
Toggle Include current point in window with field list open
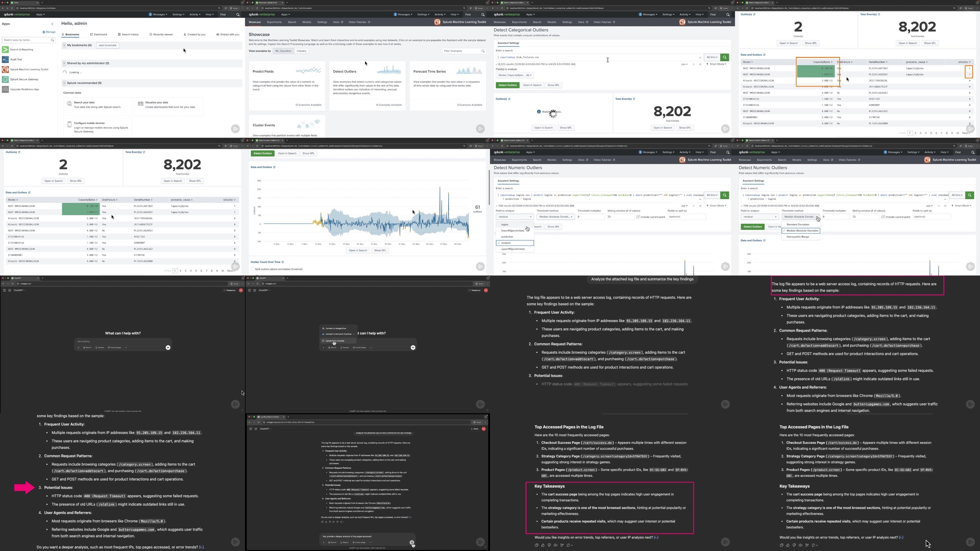click(638, 217)
